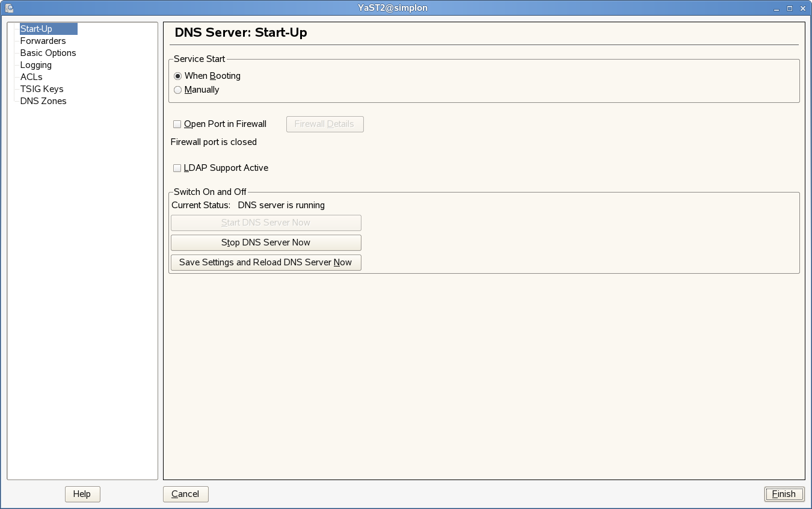Click the Help button
Screen dimensions: 812x509
[82, 494]
